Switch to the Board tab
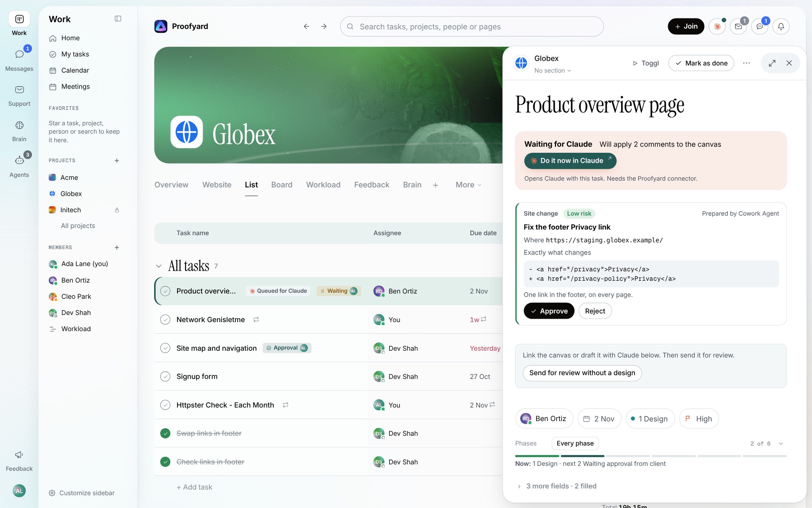The height and width of the screenshot is (508, 812). point(282,185)
